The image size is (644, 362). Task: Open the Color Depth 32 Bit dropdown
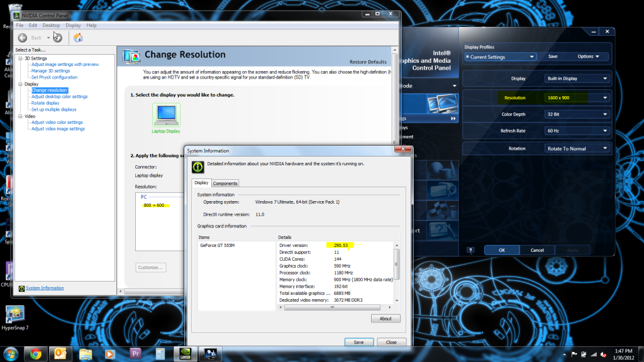577,114
